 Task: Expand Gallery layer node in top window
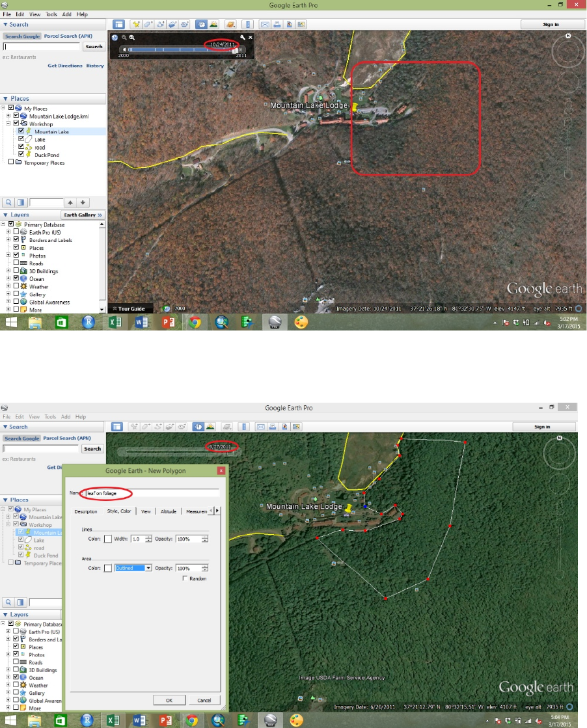(8, 294)
